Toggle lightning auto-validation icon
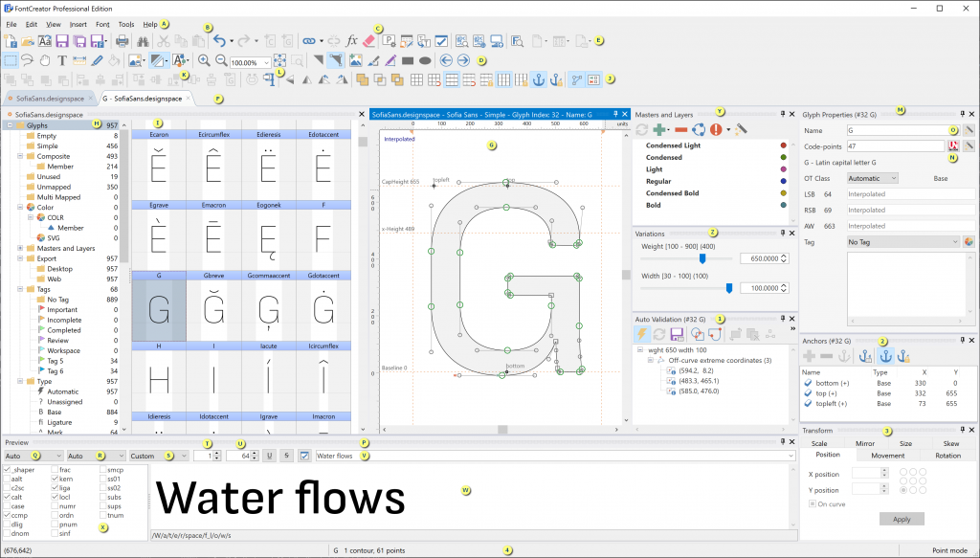Image resolution: width=980 pixels, height=558 pixels. pyautogui.click(x=641, y=334)
